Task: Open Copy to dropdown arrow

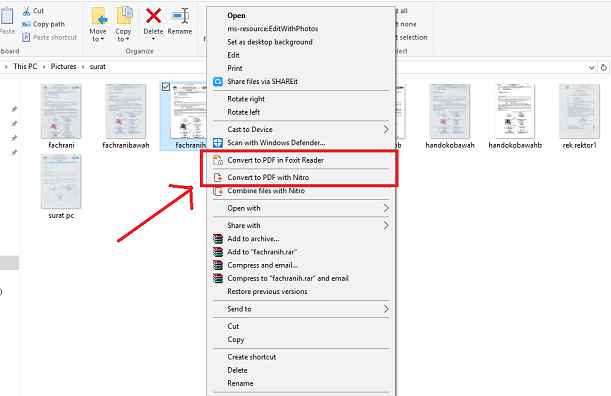Action: click(x=127, y=39)
